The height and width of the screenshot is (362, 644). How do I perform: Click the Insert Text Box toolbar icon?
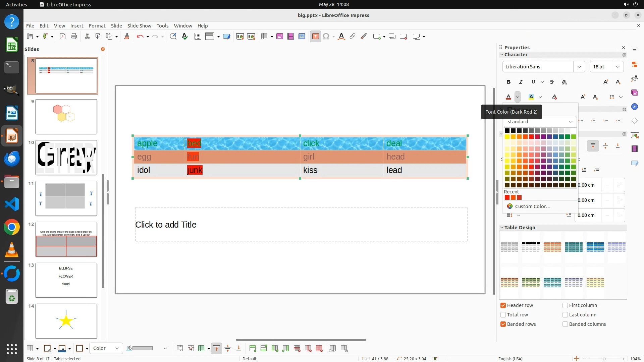pyautogui.click(x=315, y=37)
